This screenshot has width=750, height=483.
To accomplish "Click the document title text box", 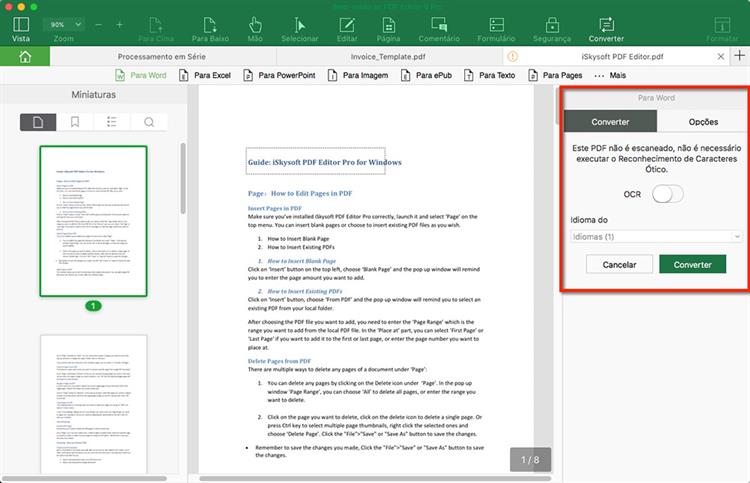I will pyautogui.click(x=316, y=161).
